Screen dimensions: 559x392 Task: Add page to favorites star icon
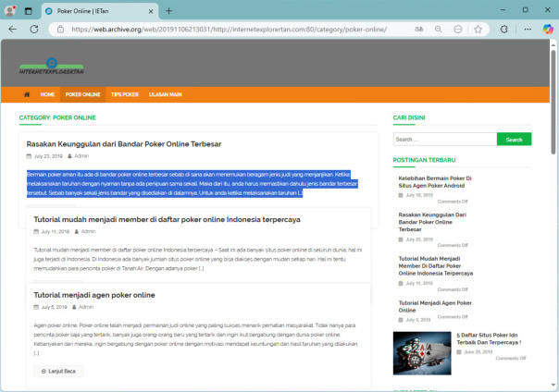click(478, 30)
